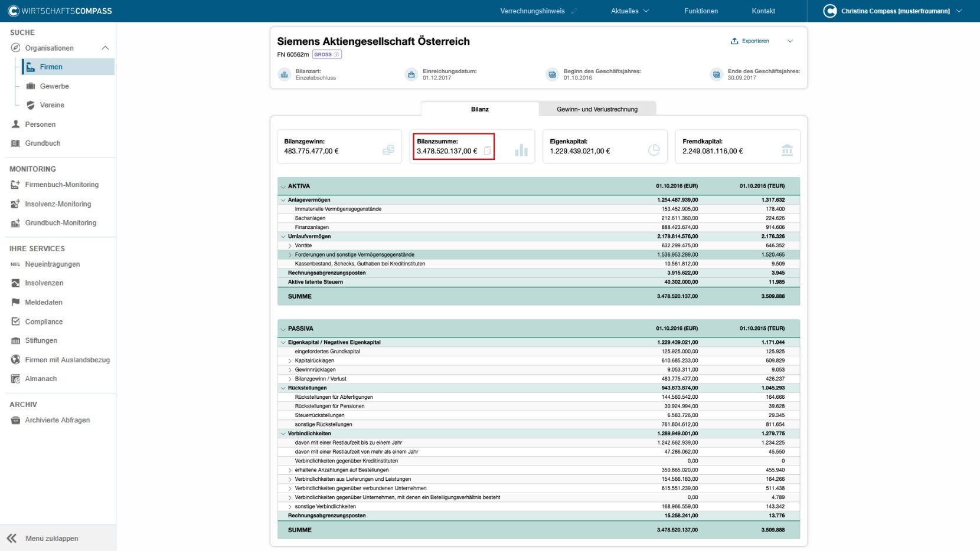
Task: Expand erhaltene Anzahlungen auf Bestellungen row
Action: [290, 470]
